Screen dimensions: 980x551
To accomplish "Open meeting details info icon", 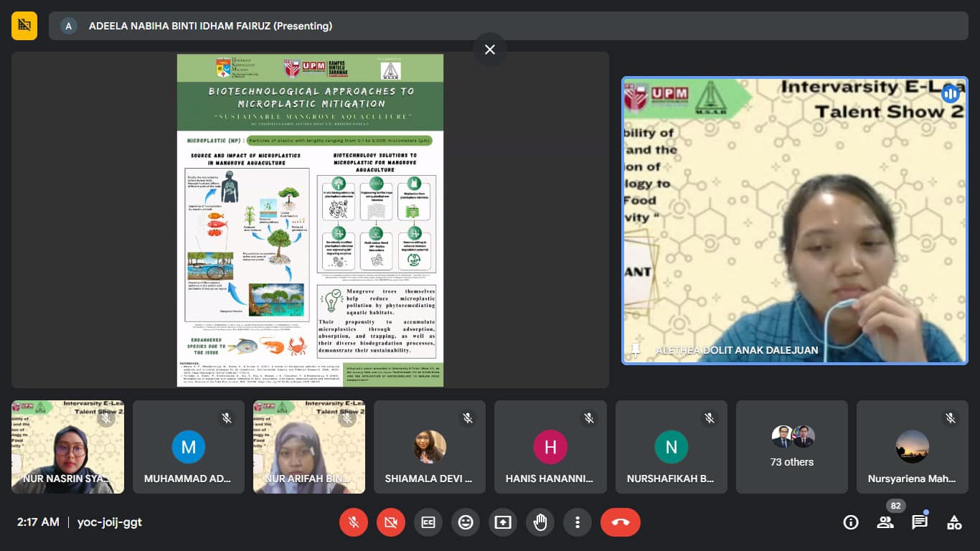I will point(851,522).
